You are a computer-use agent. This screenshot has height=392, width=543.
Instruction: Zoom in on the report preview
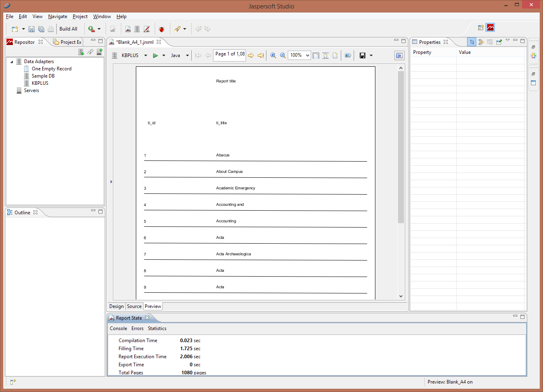(x=273, y=55)
